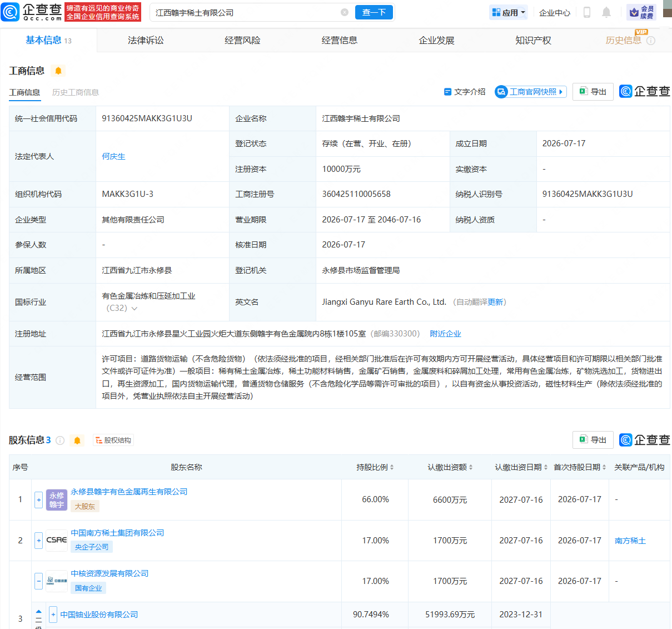This screenshot has height=629, width=672.
Task: Switch to the 企业发展 tab
Action: pos(436,40)
